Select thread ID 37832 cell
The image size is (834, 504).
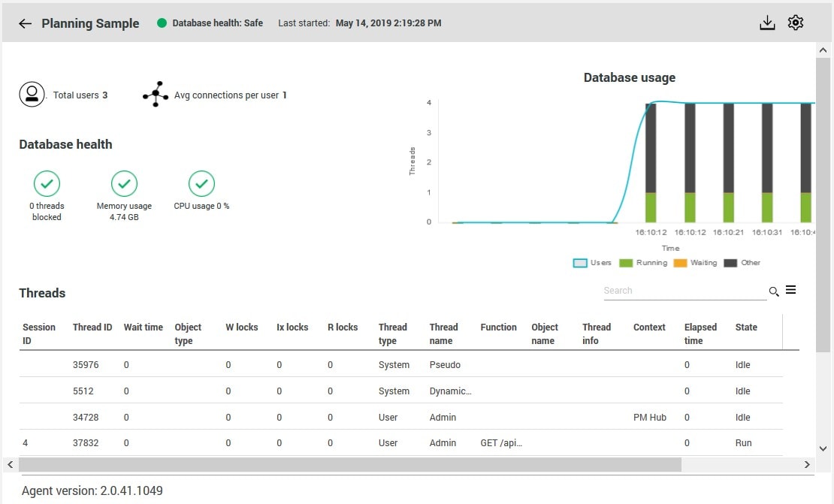click(x=86, y=443)
